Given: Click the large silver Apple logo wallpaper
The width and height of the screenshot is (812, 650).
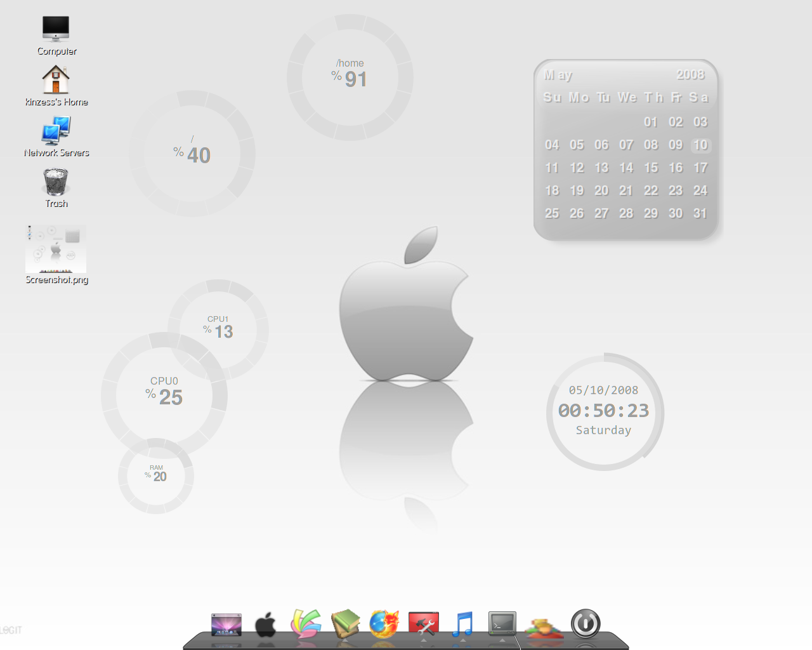Looking at the screenshot, I should pos(406,305).
